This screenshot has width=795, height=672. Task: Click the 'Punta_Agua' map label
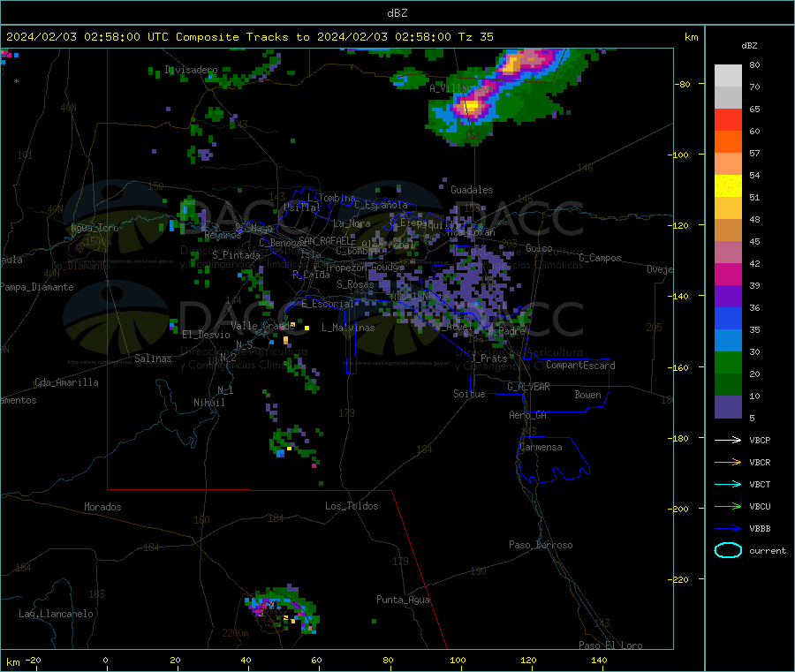[403, 600]
